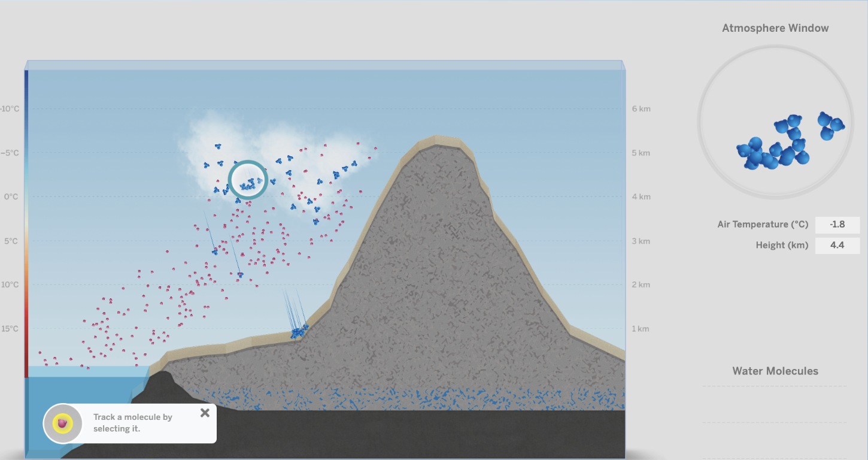Select blue molecule cluster landing on mountain slope
The image size is (868, 460).
[x=299, y=331]
